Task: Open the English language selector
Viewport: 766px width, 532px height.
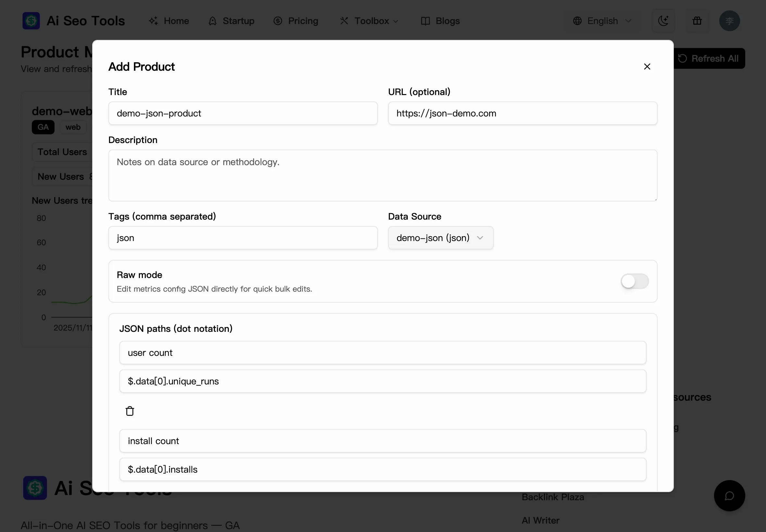Action: coord(602,21)
